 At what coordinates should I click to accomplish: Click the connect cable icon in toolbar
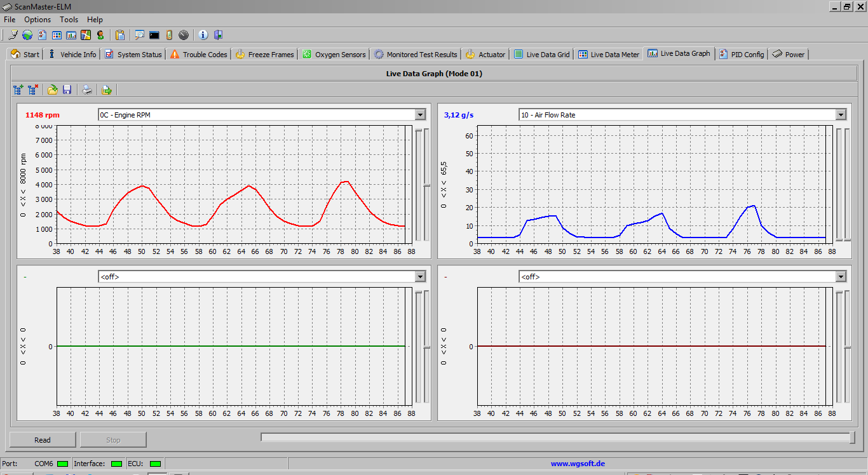[13, 35]
